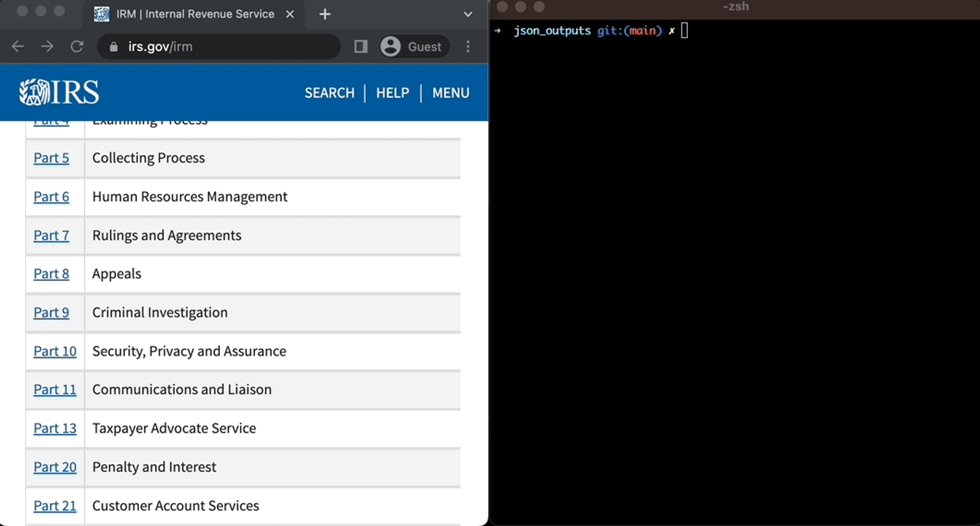Open the Guest profile menu
This screenshot has height=526, width=980.
pyautogui.click(x=414, y=46)
